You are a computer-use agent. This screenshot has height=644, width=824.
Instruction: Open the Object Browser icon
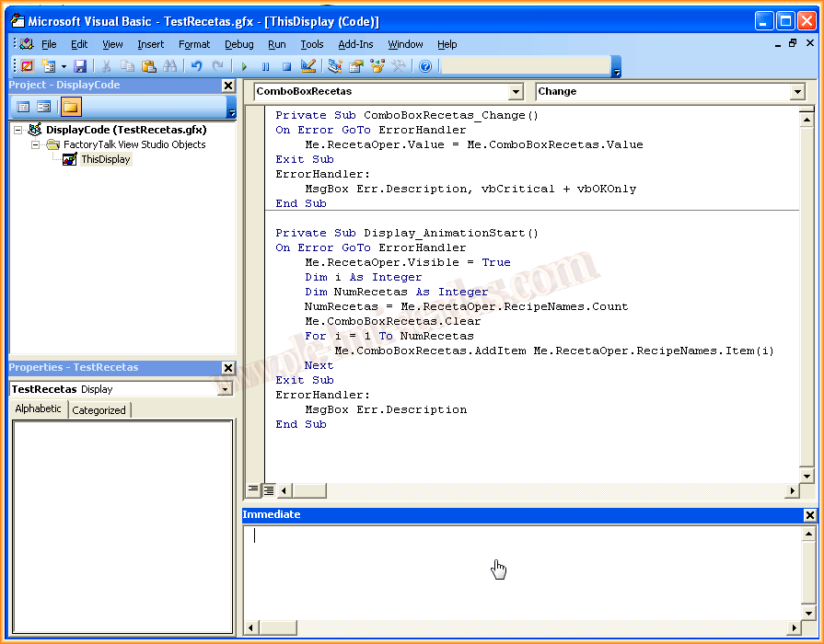click(377, 66)
